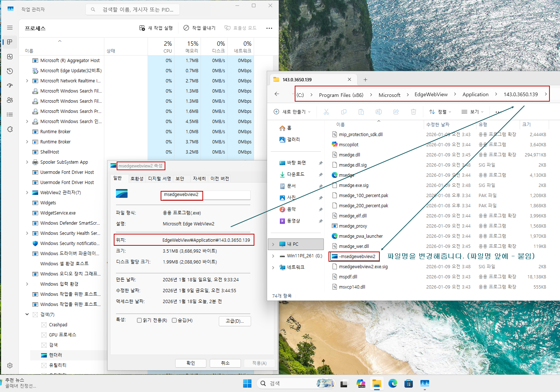Sort processes by CPU column header
The image size is (560, 392).
(161, 46)
